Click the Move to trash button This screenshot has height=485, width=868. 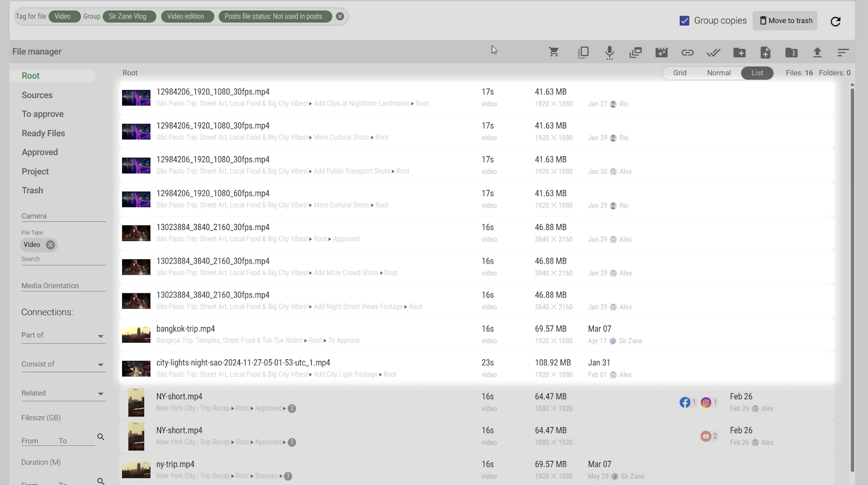(x=785, y=21)
